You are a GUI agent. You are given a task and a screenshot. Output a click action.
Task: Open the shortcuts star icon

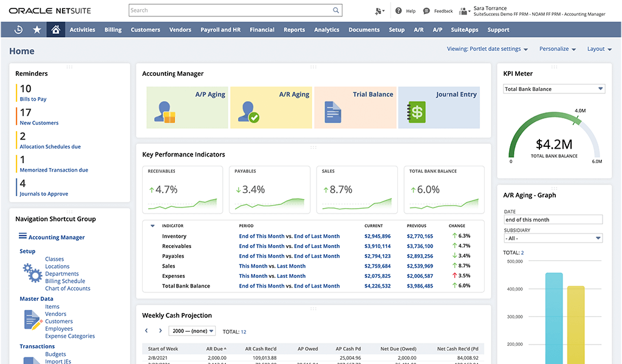pyautogui.click(x=36, y=29)
